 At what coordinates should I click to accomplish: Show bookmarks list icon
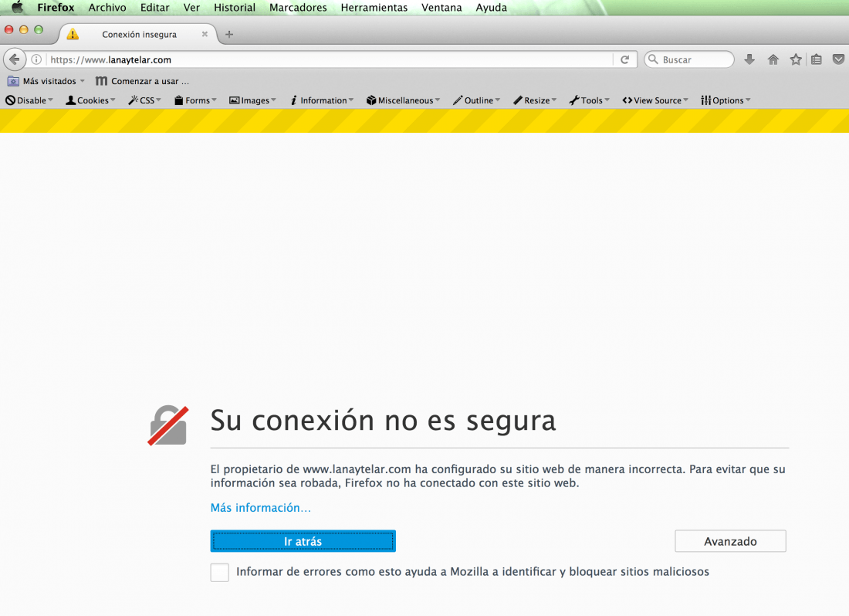pos(817,59)
